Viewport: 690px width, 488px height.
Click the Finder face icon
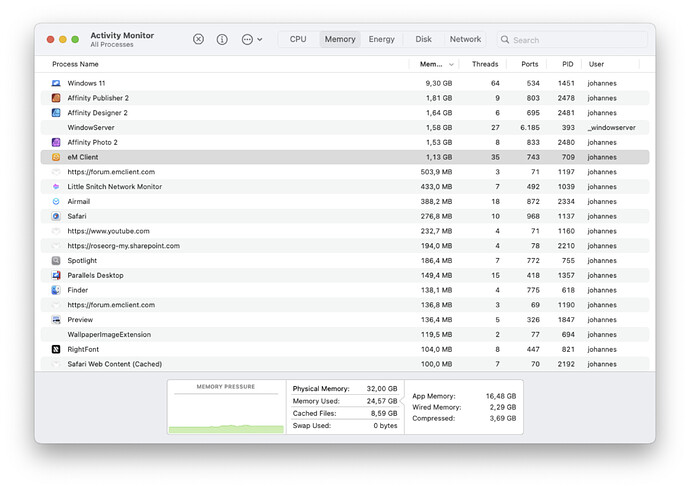coord(56,290)
